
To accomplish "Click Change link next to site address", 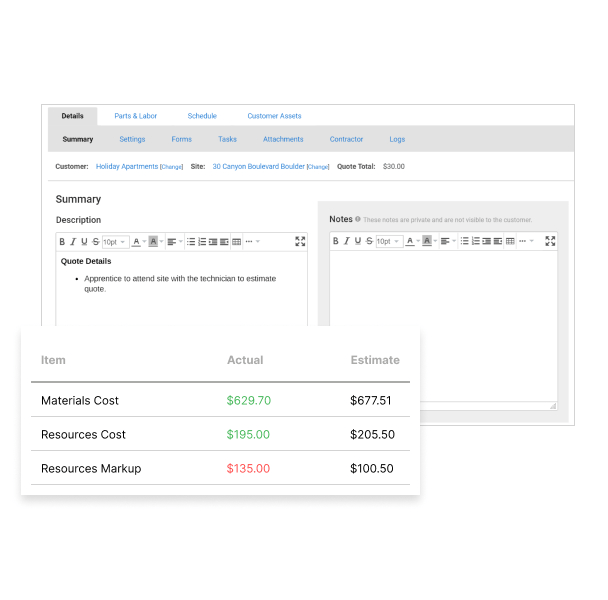I will (318, 167).
